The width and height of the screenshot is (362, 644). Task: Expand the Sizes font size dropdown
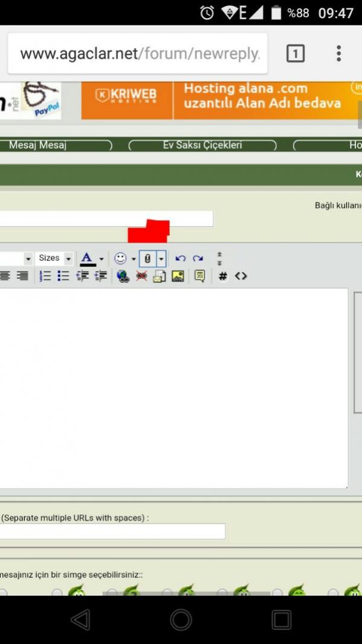click(x=54, y=258)
